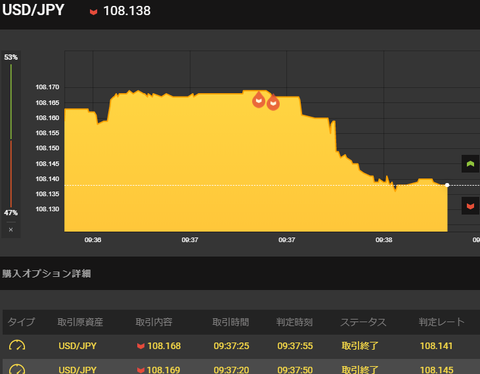Image resolution: width=480 pixels, height=374 pixels.
Task: Click the 47% sentiment label
Action: [x=11, y=213]
